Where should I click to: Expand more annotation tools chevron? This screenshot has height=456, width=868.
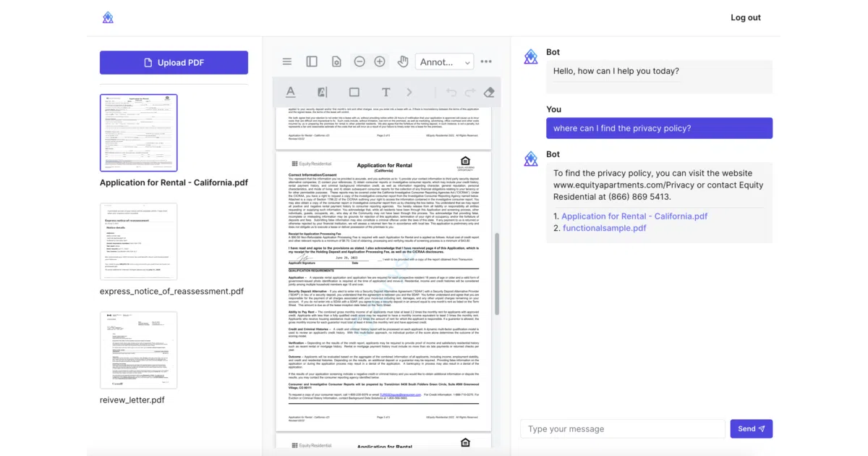pos(409,92)
